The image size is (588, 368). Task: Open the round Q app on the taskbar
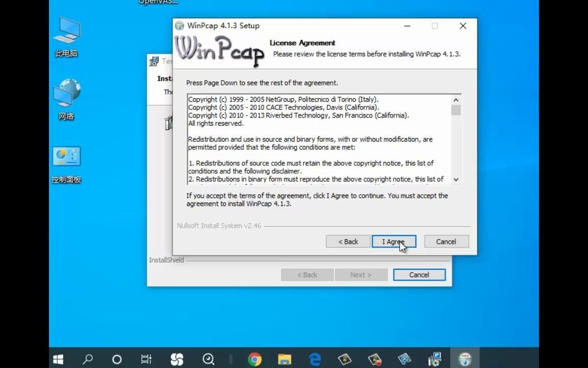click(208, 359)
